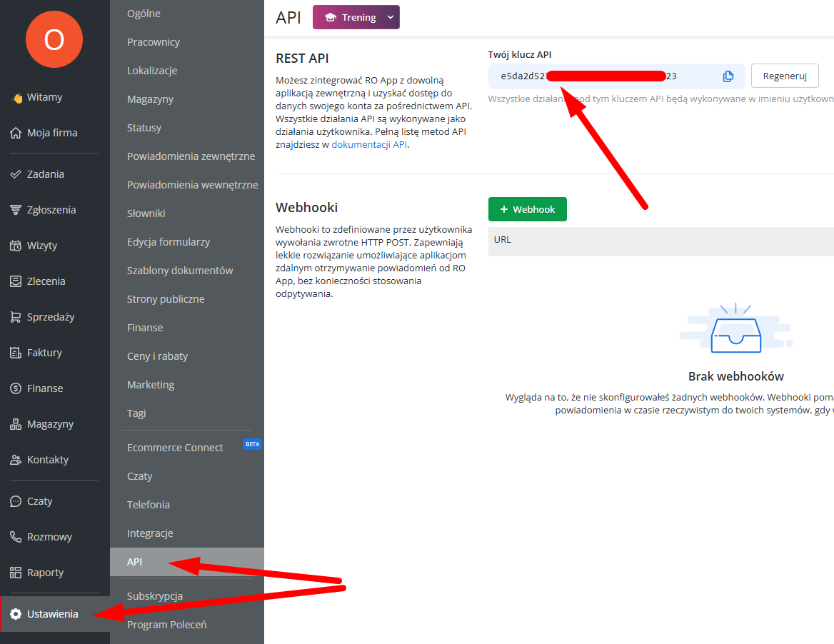Click the Rozmowy phone icon

pyautogui.click(x=15, y=537)
